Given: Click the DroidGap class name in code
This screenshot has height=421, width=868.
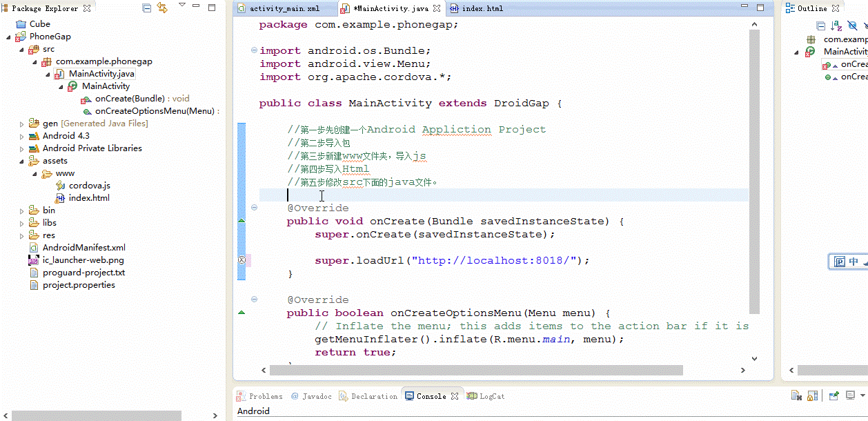Looking at the screenshot, I should pyautogui.click(x=521, y=103).
